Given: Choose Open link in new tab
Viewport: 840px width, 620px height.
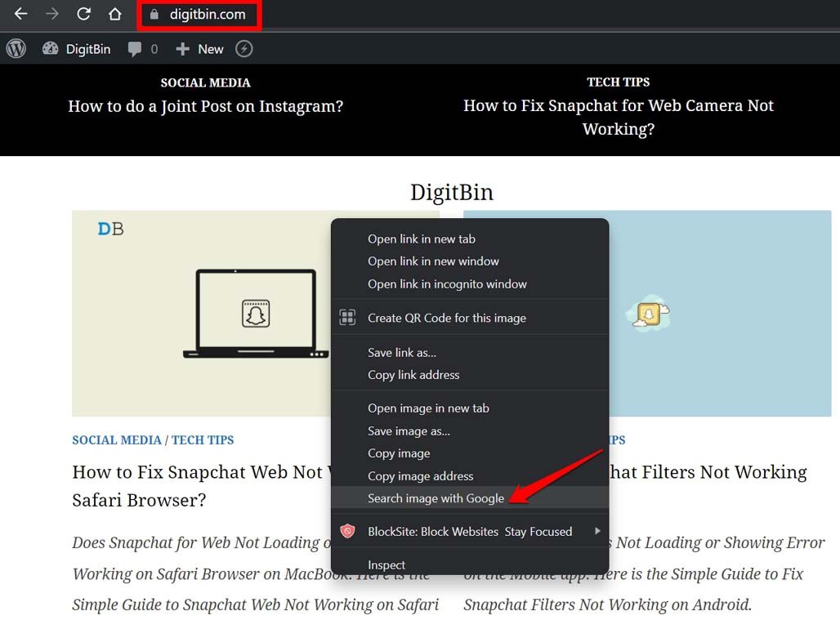Looking at the screenshot, I should point(421,239).
